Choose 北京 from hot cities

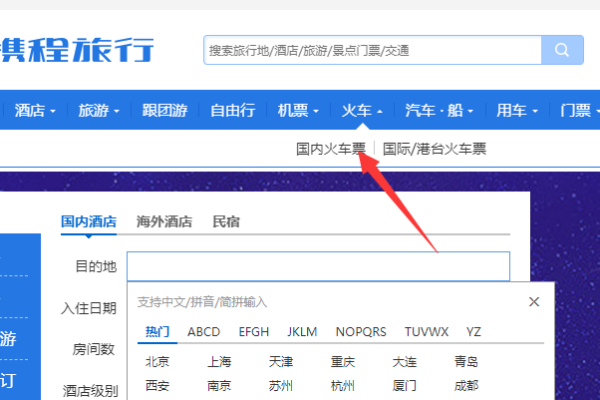click(158, 362)
